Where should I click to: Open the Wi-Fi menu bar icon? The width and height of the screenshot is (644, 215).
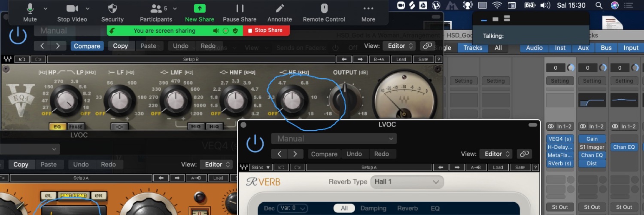[x=497, y=5]
